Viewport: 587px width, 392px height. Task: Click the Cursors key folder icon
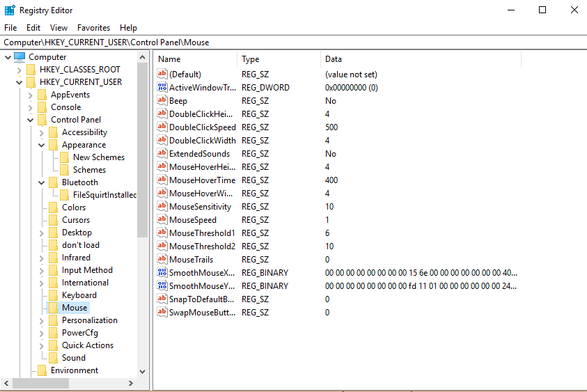click(x=53, y=220)
